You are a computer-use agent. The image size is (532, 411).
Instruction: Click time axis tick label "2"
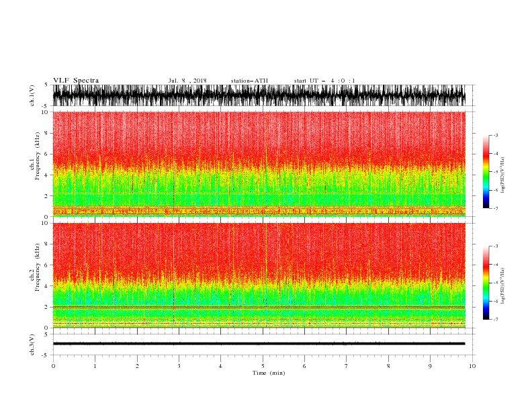[138, 366]
